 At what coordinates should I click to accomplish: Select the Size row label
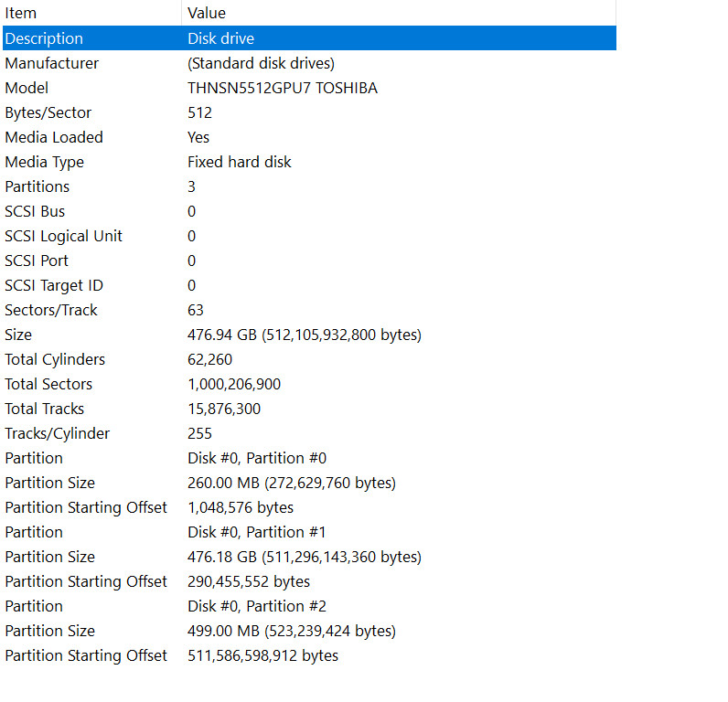click(x=18, y=335)
